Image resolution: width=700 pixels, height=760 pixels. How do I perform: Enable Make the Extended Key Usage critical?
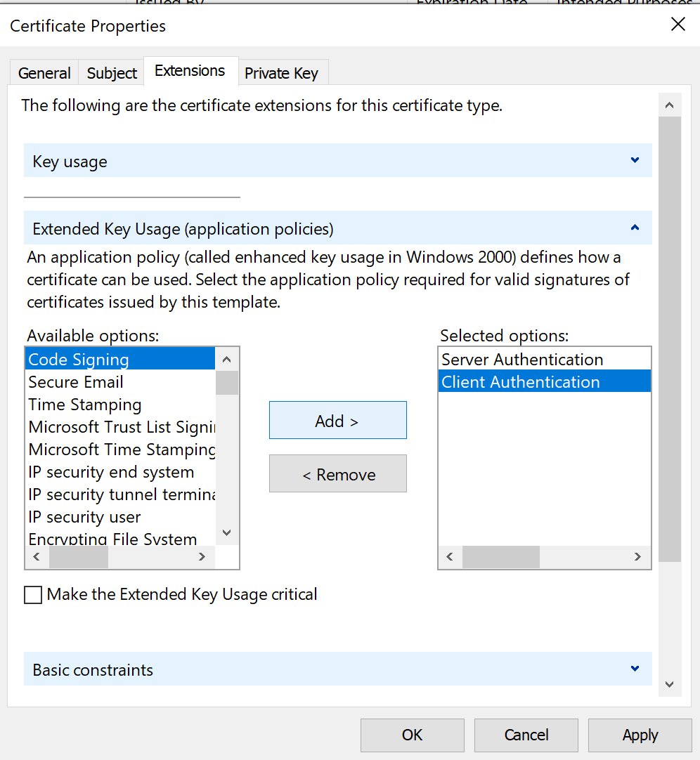(33, 595)
